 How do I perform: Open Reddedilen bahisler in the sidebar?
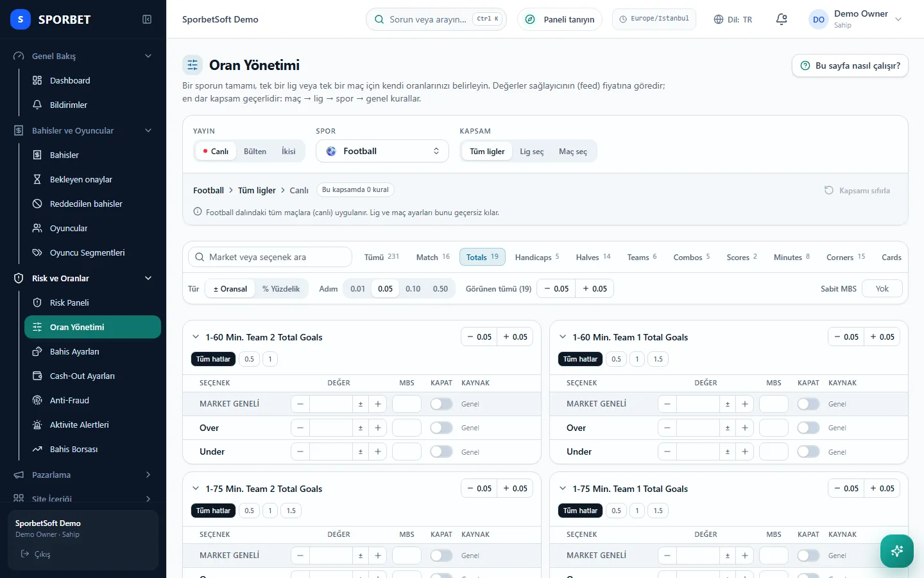(92, 204)
